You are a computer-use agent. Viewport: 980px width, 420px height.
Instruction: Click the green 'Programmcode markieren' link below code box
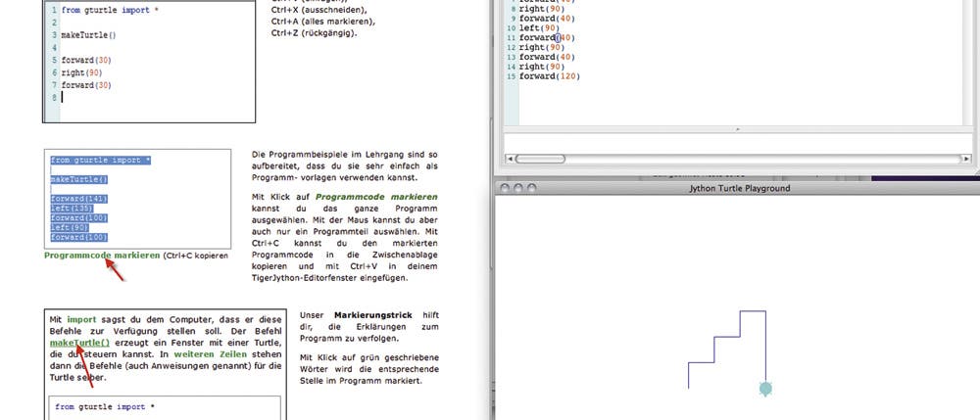(102, 256)
